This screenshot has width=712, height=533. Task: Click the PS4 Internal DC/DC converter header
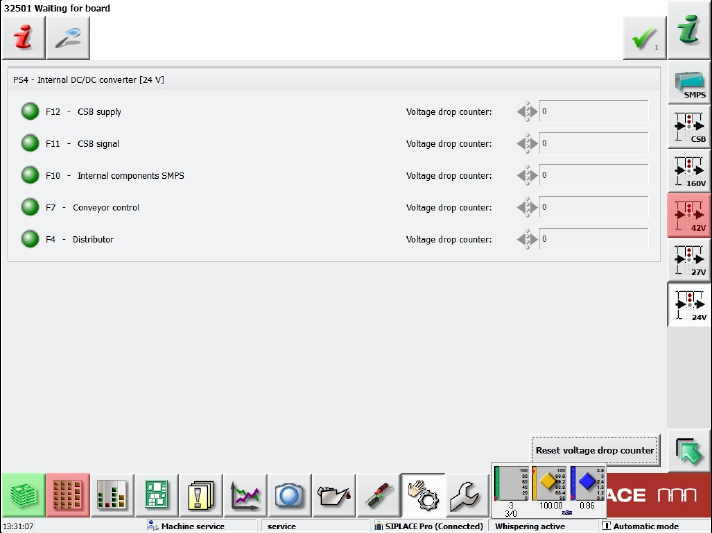point(89,80)
